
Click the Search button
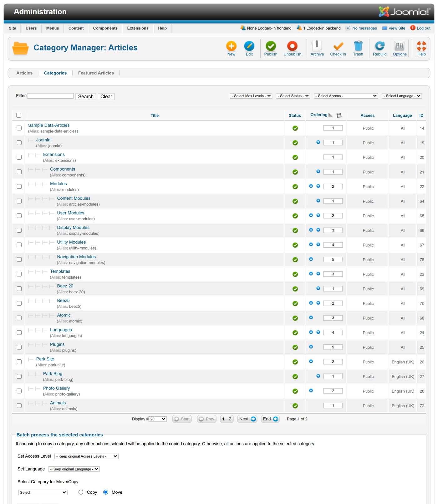pos(86,96)
